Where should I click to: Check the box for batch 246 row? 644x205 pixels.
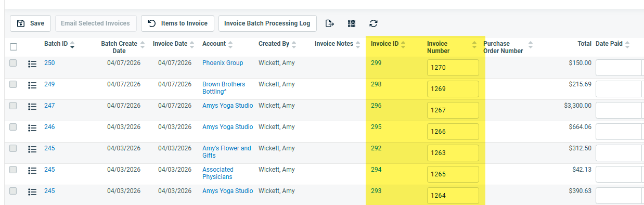pos(13,127)
